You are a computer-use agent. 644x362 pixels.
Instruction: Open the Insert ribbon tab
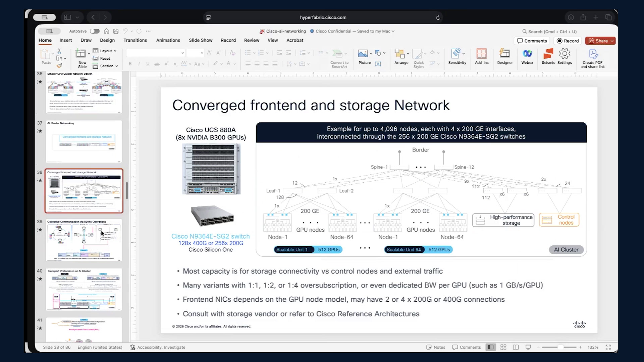66,40
